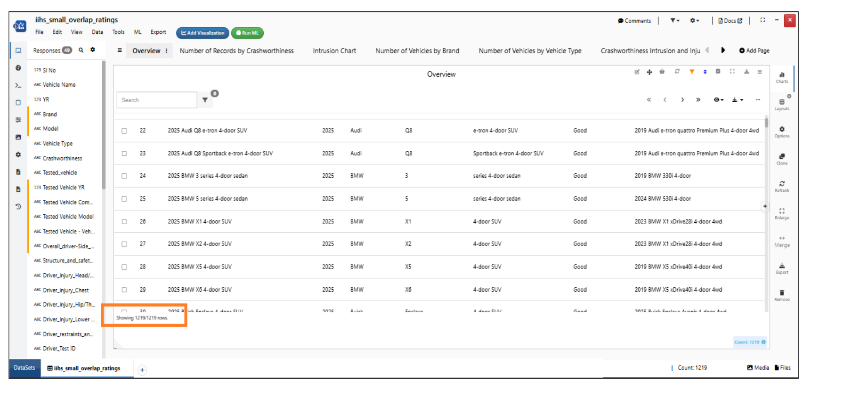Image resolution: width=868 pixels, height=407 pixels.
Task: Refresh the Overview widget using circular arrows
Action: tap(677, 72)
